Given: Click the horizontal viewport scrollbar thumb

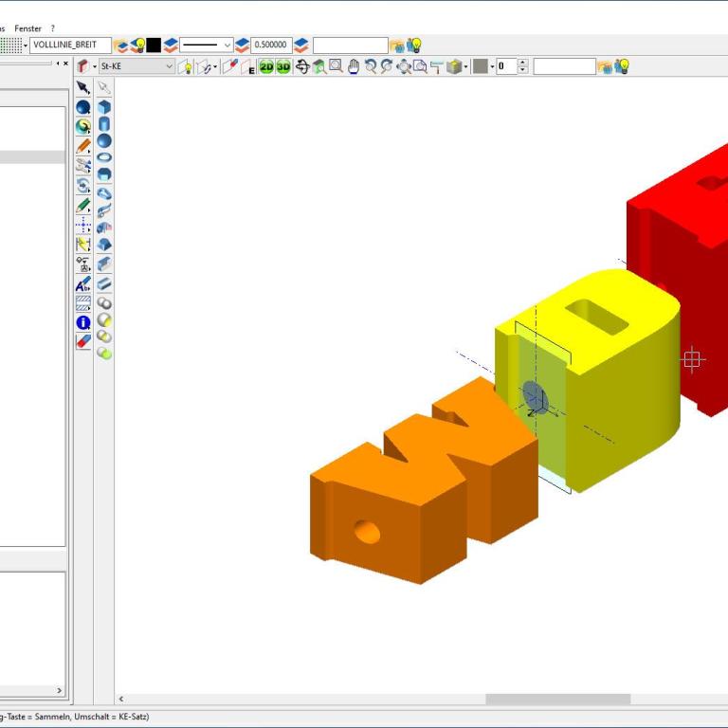Looking at the screenshot, I should point(557,699).
